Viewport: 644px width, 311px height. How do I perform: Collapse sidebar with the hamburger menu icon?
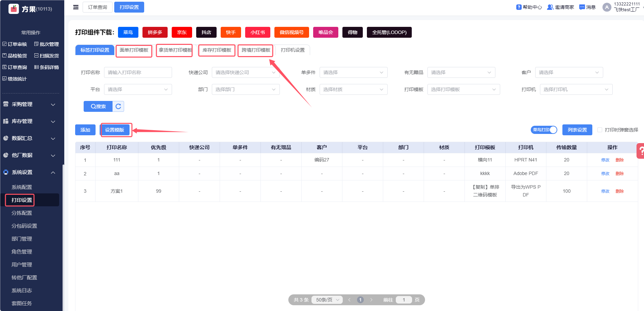pyautogui.click(x=76, y=7)
